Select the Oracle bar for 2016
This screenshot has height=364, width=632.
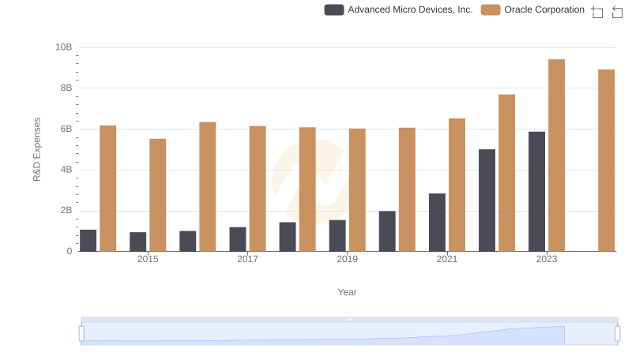(x=208, y=187)
